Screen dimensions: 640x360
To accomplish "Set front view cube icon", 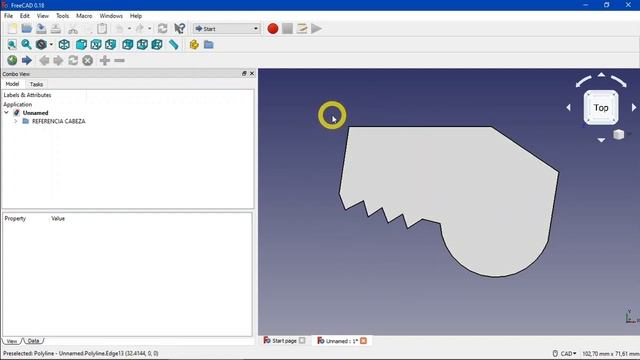I will [x=81, y=44].
